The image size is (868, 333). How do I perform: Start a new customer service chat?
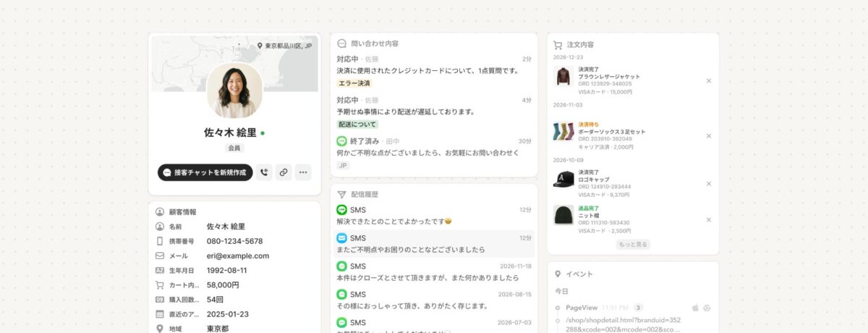[205, 172]
